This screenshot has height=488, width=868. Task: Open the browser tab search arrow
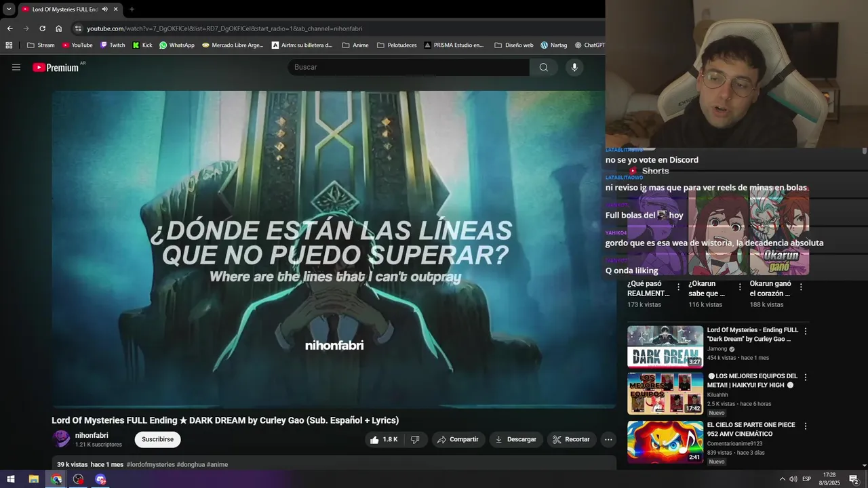[9, 9]
